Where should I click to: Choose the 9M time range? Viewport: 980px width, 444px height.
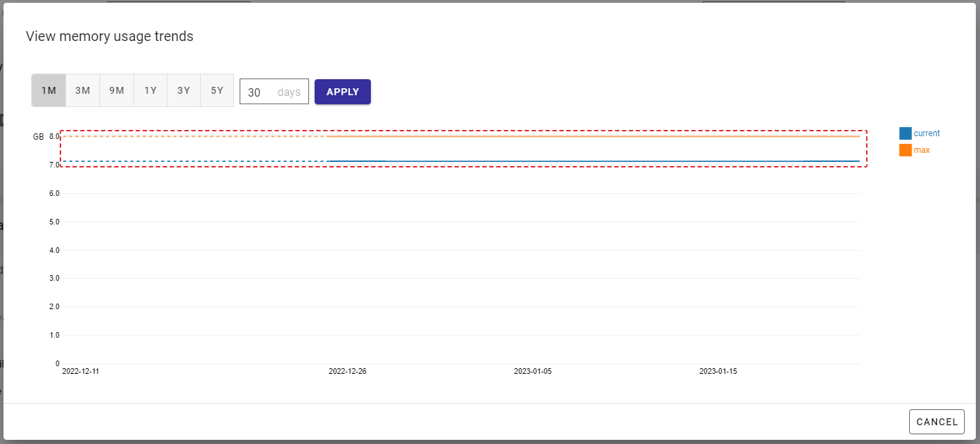click(117, 91)
